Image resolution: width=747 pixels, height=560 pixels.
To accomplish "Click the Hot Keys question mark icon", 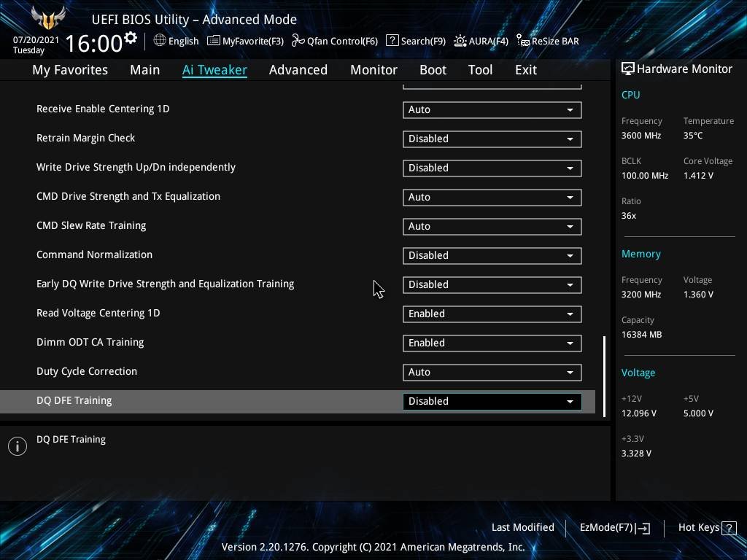I will 729,528.
